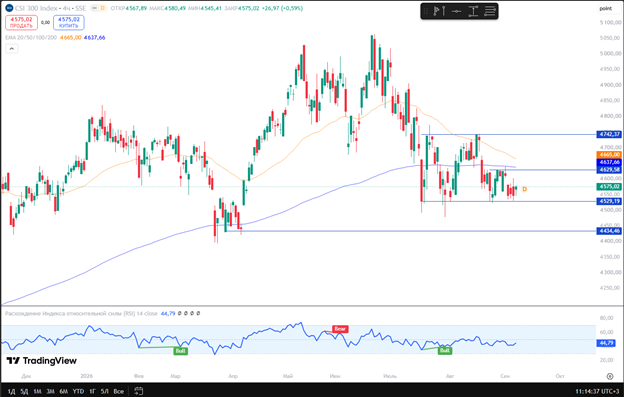Image resolution: width=624 pixels, height=397 pixels.
Task: Click the TradingView logo
Action: 41,361
